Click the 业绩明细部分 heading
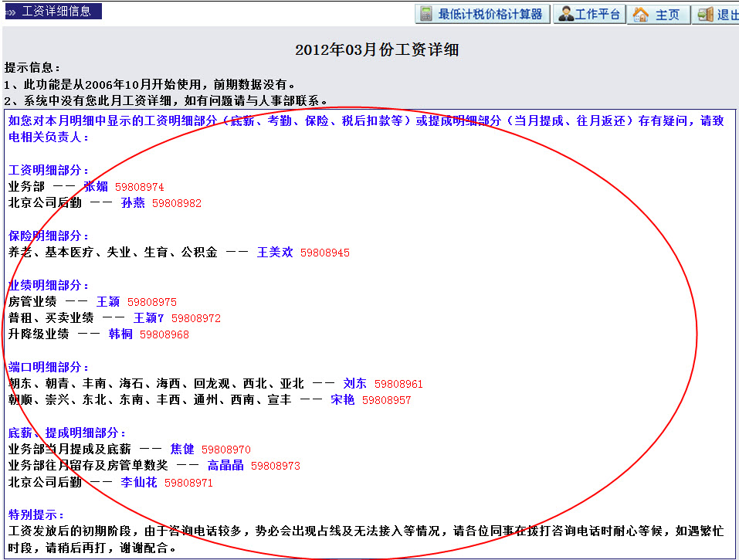This screenshot has width=739, height=560. point(49,285)
